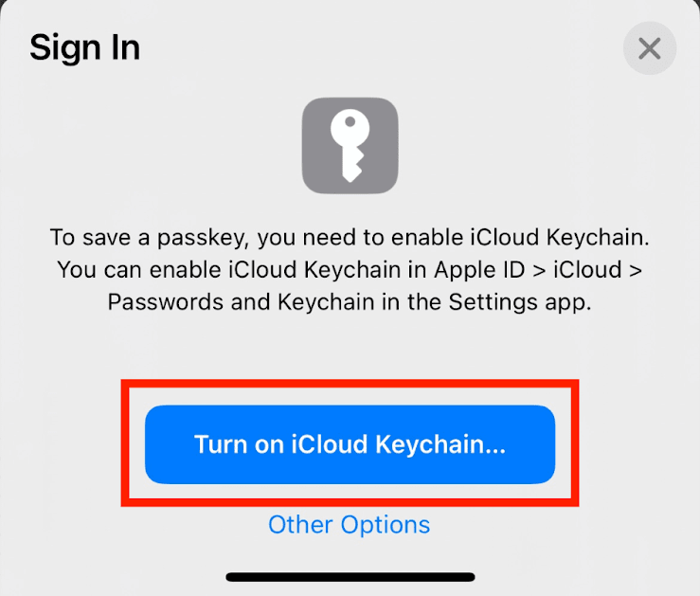Click the Sign In heading
Screen dimensions: 700x596
click(x=84, y=47)
